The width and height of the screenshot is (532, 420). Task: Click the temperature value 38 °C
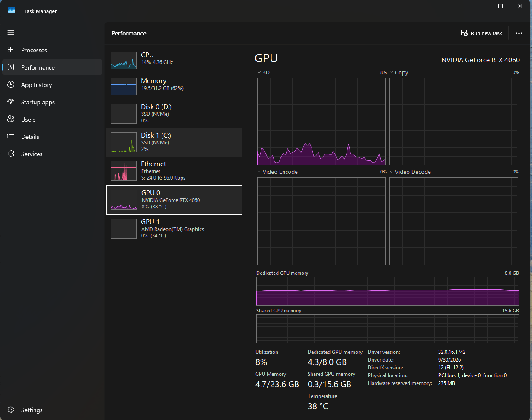pyautogui.click(x=318, y=406)
